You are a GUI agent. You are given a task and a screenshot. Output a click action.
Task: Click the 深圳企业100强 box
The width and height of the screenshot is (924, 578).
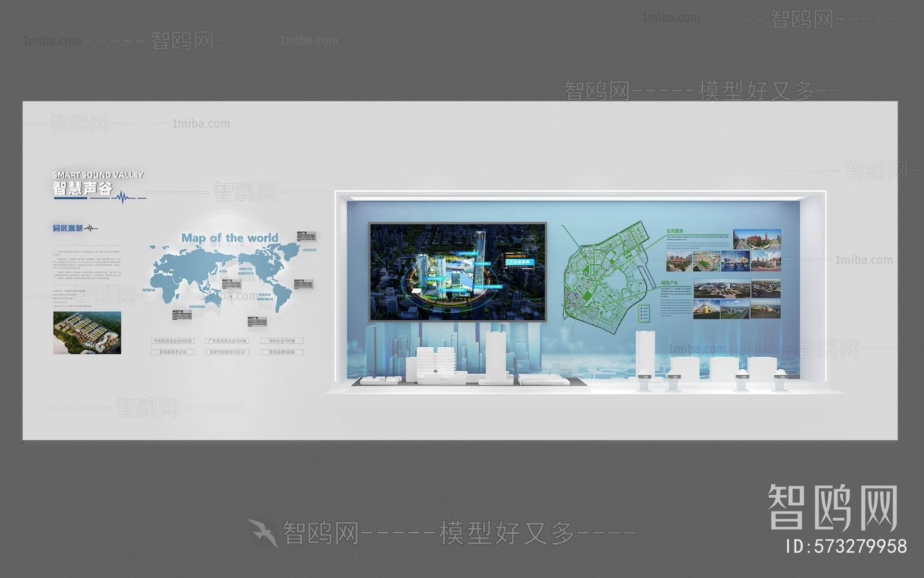coord(282,341)
